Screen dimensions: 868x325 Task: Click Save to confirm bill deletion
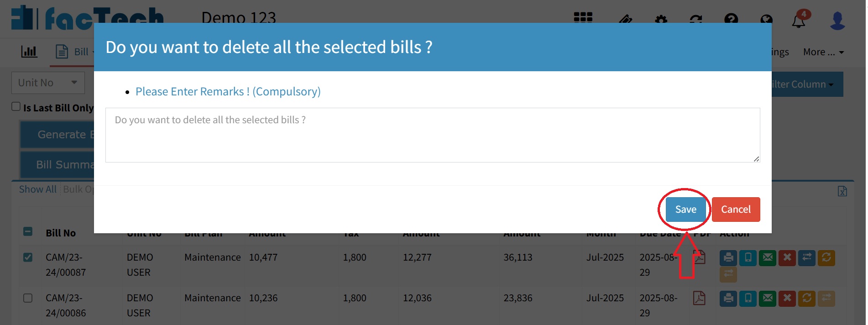(x=685, y=210)
